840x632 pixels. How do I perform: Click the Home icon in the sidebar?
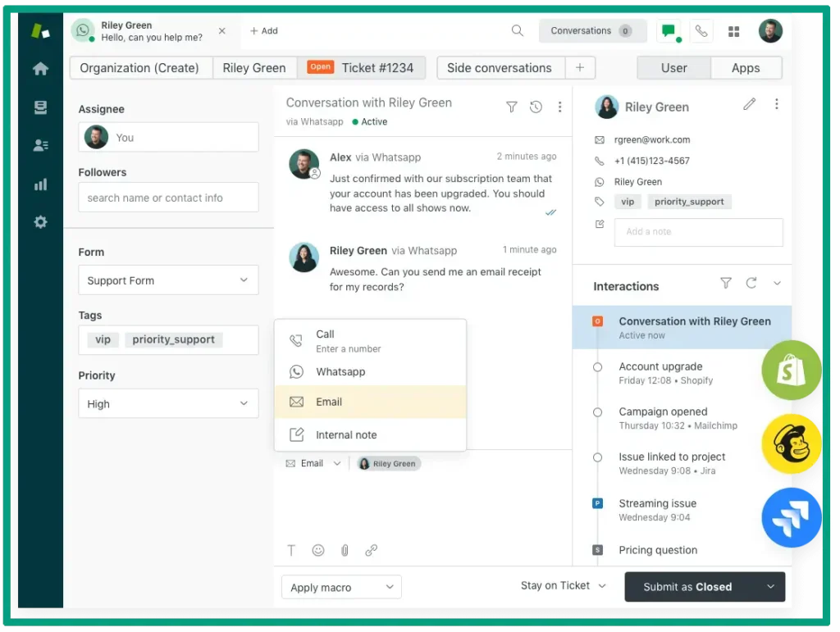(x=40, y=69)
